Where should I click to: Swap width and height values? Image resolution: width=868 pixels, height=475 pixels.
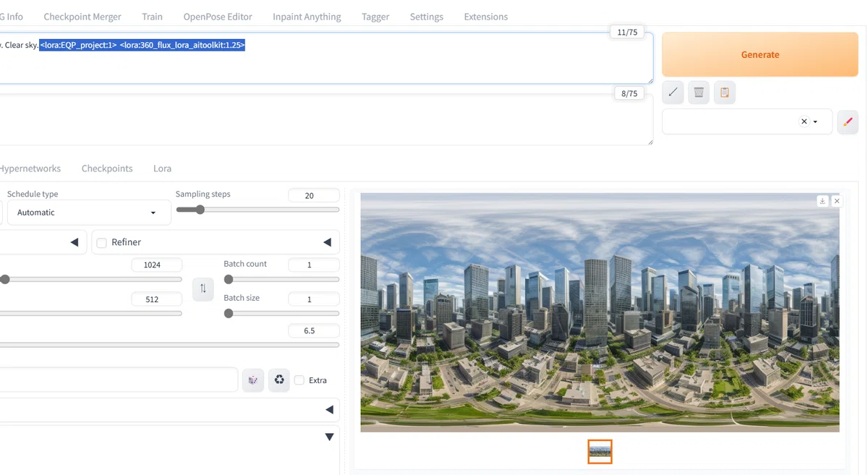pyautogui.click(x=203, y=288)
